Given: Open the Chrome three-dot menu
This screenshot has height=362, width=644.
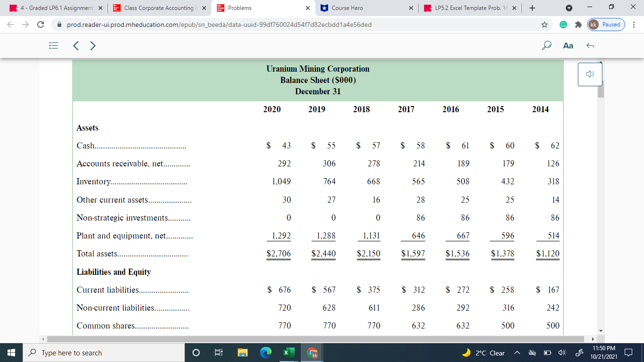Looking at the screenshot, I should (634, 25).
